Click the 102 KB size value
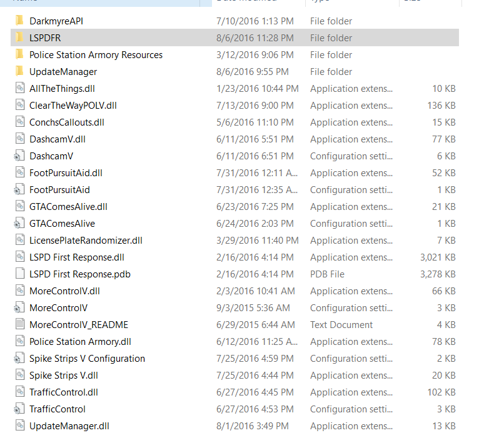 441,392
